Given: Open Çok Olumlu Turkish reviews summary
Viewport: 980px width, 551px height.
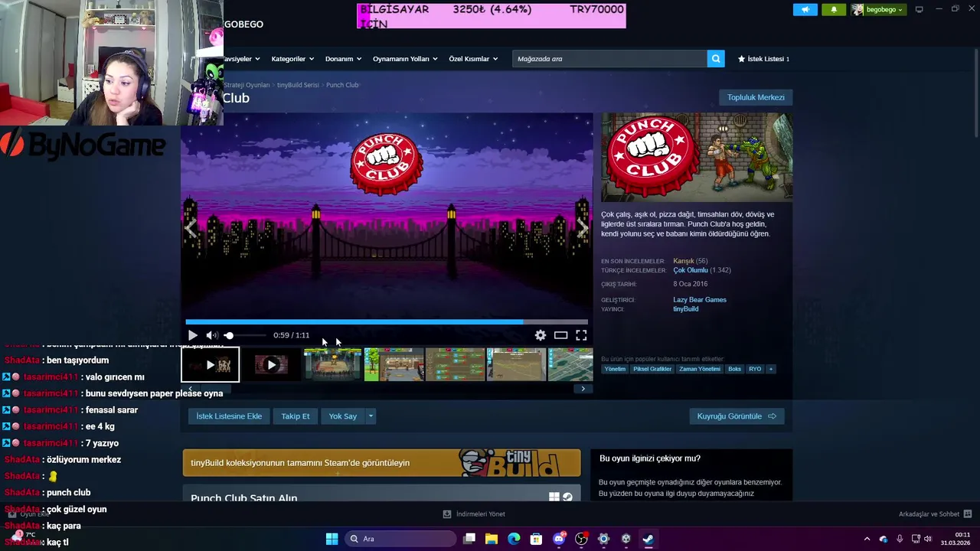Looking at the screenshot, I should [x=691, y=270].
